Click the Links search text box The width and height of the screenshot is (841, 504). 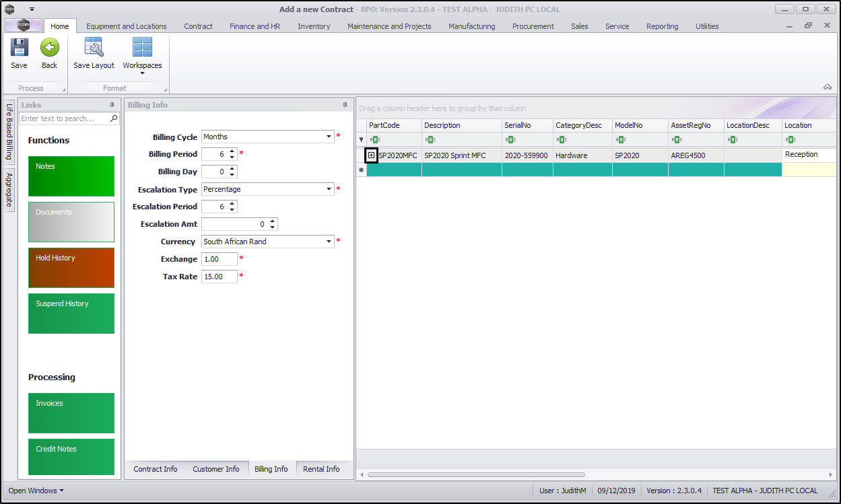click(64, 118)
